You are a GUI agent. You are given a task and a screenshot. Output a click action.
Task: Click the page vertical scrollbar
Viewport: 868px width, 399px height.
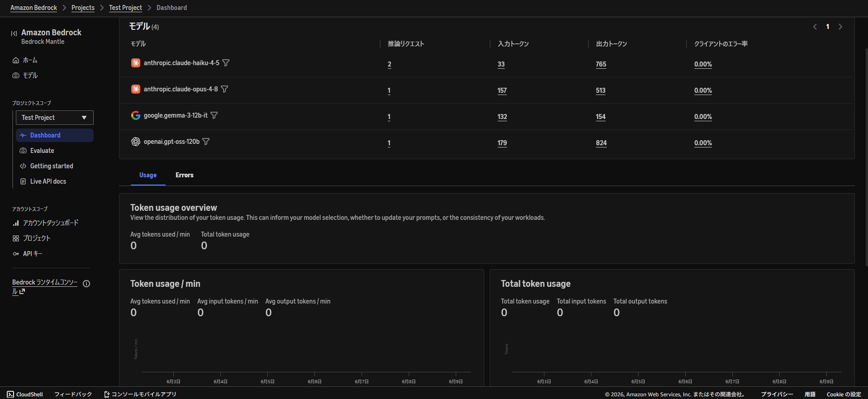[866, 157]
